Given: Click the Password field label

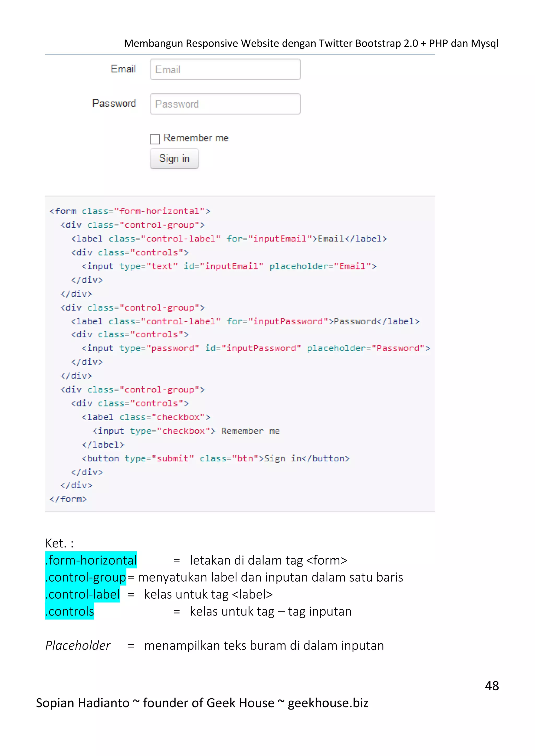Looking at the screenshot, I should click(x=114, y=103).
